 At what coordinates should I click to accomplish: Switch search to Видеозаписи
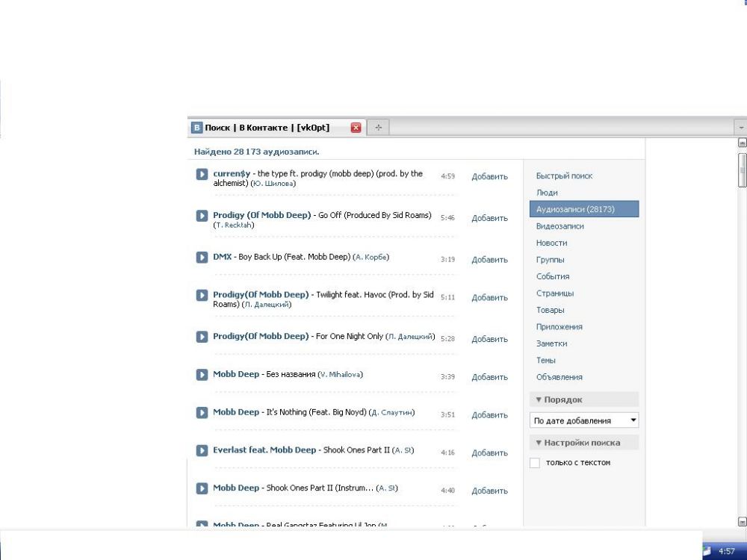tap(560, 226)
